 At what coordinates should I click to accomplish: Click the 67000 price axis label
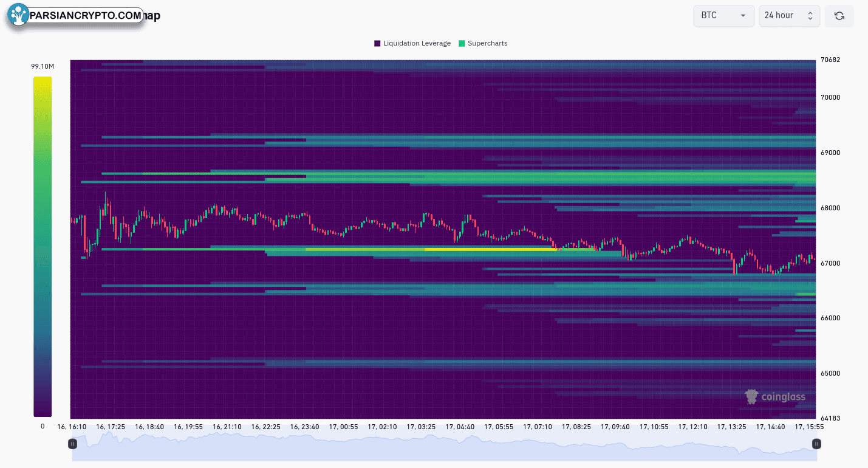830,263
